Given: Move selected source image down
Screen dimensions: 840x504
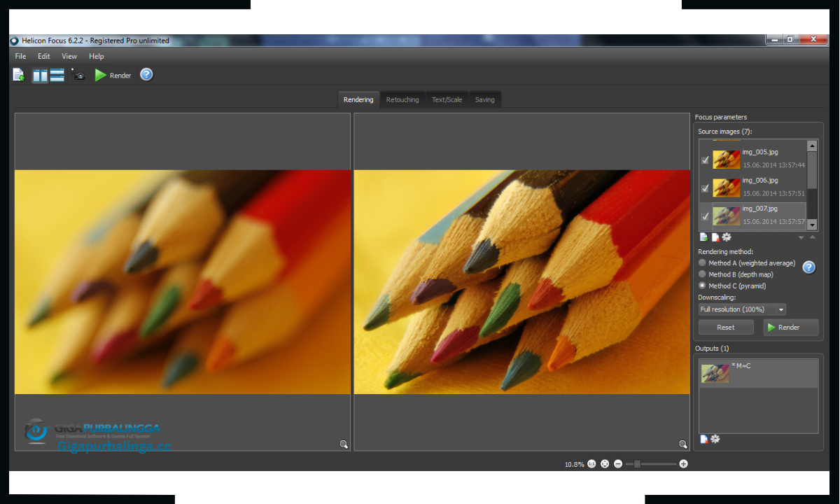Looking at the screenshot, I should [x=801, y=237].
